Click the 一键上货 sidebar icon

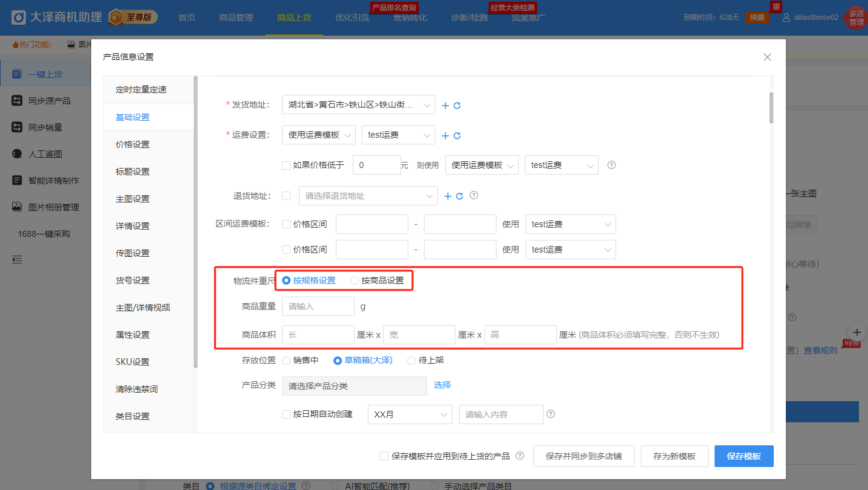click(x=17, y=74)
